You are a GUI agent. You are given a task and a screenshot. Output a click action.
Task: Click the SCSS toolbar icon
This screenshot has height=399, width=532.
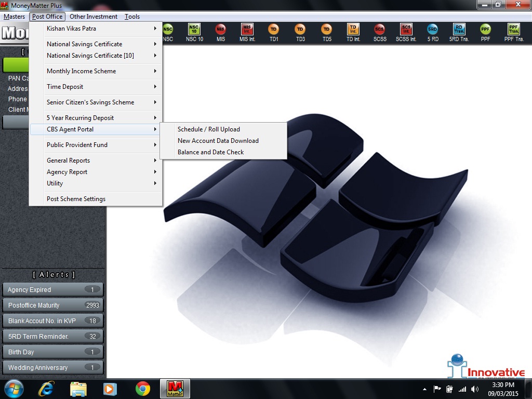click(380, 32)
